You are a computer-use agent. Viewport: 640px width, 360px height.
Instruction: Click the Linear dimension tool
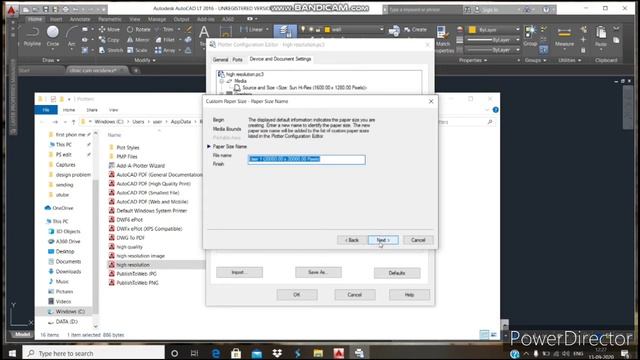click(x=252, y=29)
